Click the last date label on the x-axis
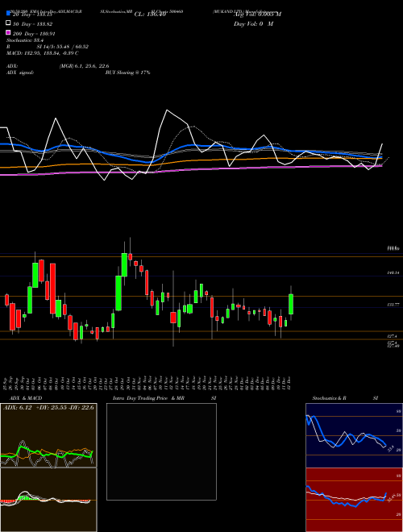This screenshot has height=532, width=403. click(289, 383)
